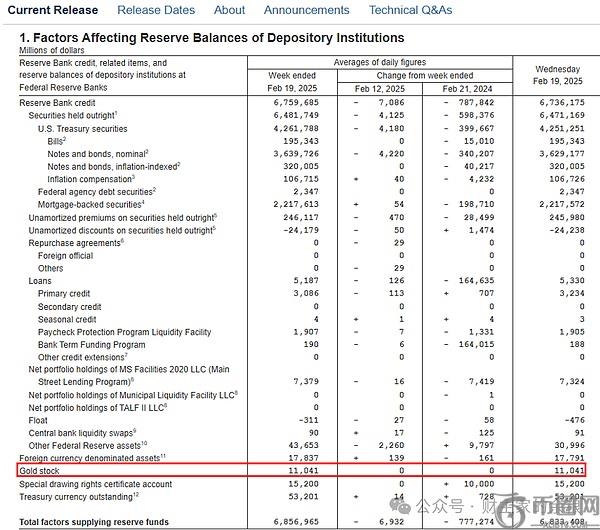Open the Technical Q&As tab

[410, 10]
